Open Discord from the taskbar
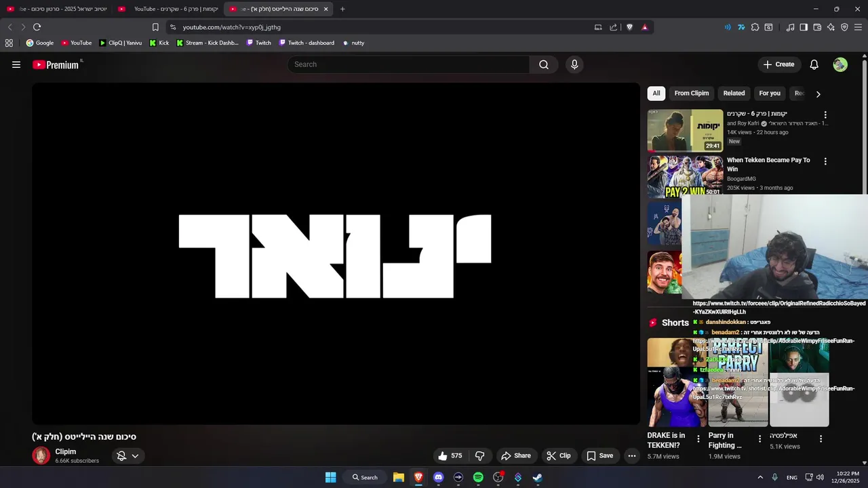The height and width of the screenshot is (488, 868). tap(438, 477)
